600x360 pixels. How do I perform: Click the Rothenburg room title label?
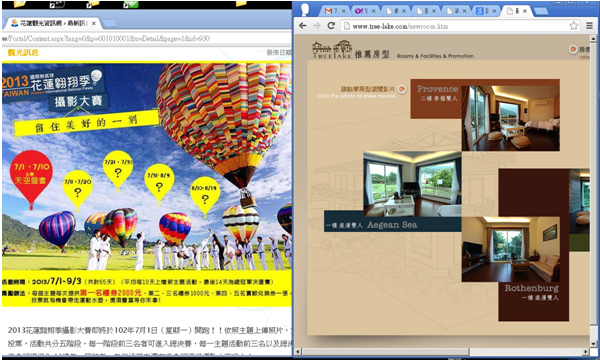pyautogui.click(x=531, y=288)
